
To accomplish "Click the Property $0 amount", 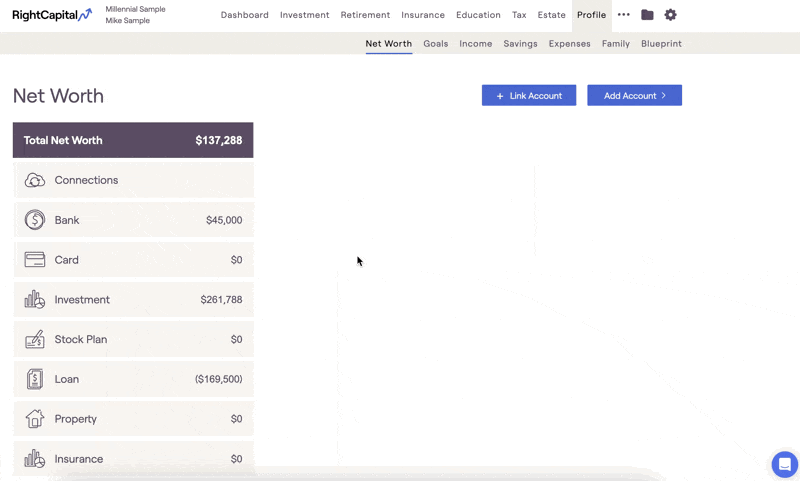I will pos(236,419).
